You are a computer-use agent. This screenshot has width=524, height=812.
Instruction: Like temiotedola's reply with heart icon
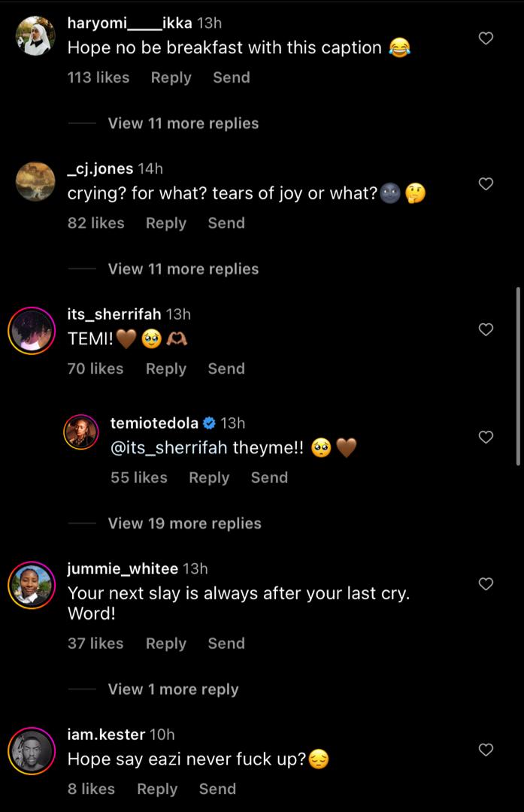point(486,437)
